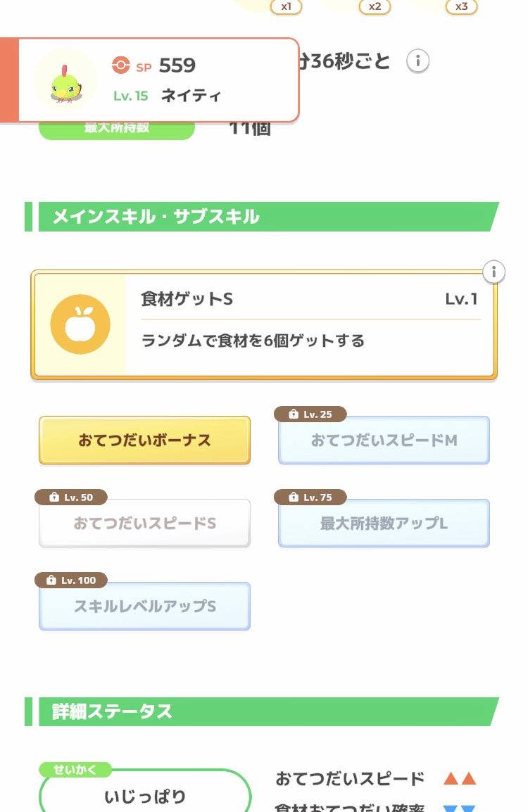Tap the apple ingredient skill icon

[x=80, y=324]
